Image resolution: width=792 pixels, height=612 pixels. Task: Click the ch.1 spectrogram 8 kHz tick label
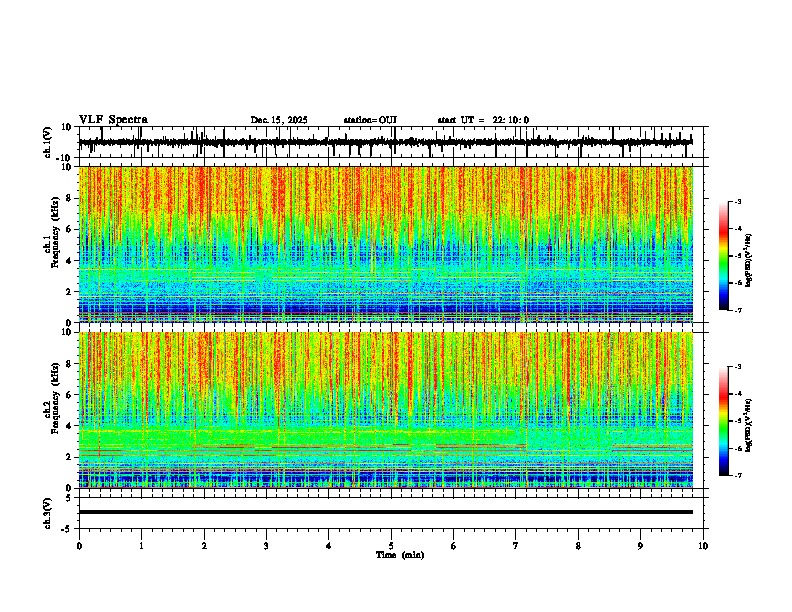(x=70, y=198)
